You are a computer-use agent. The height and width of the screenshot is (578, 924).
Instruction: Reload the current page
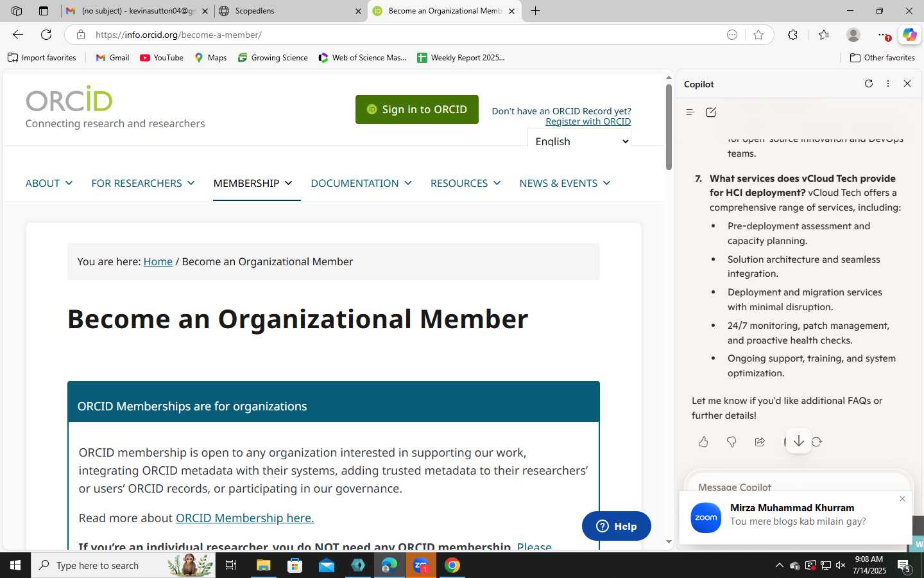click(x=46, y=35)
